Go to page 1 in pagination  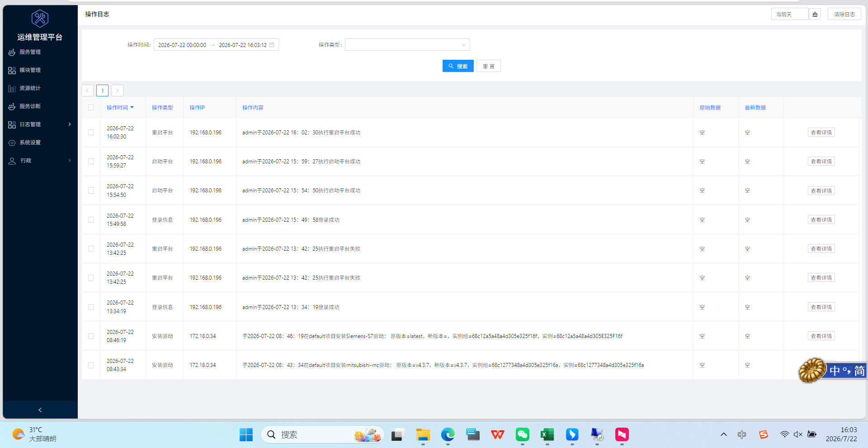102,91
